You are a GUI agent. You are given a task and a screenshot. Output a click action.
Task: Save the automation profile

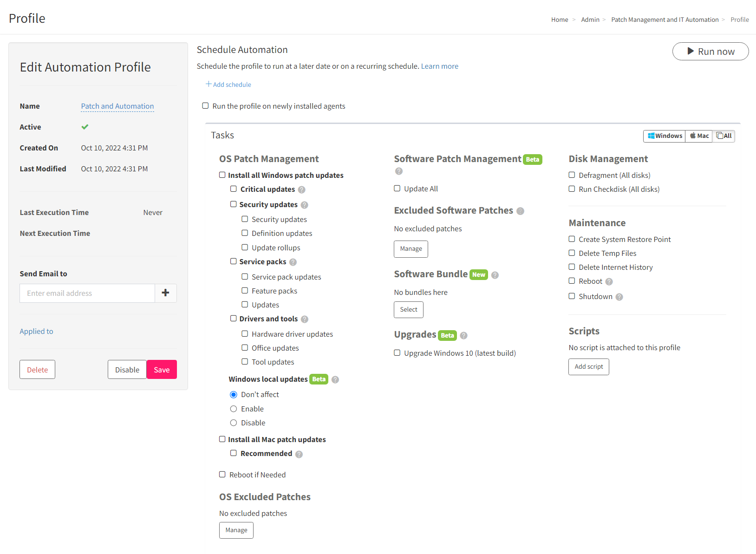tap(162, 370)
